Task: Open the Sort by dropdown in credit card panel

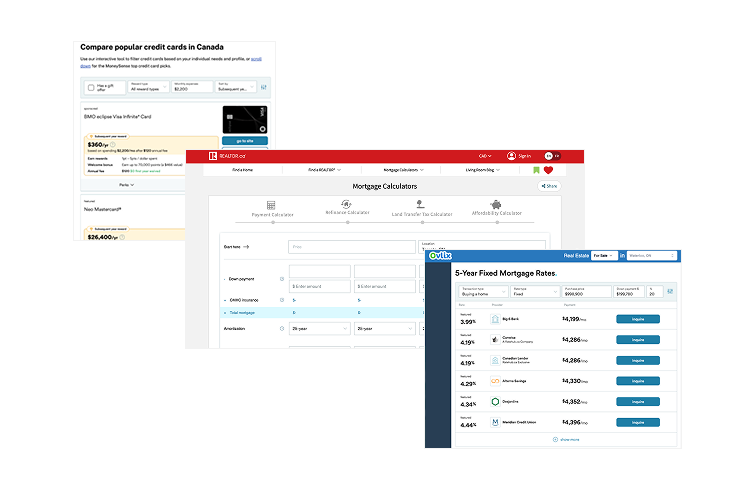Action: pyautogui.click(x=235, y=87)
